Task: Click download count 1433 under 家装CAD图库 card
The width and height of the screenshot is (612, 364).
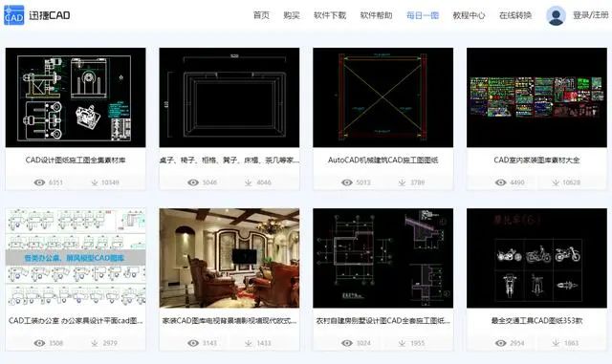Action: (x=264, y=343)
